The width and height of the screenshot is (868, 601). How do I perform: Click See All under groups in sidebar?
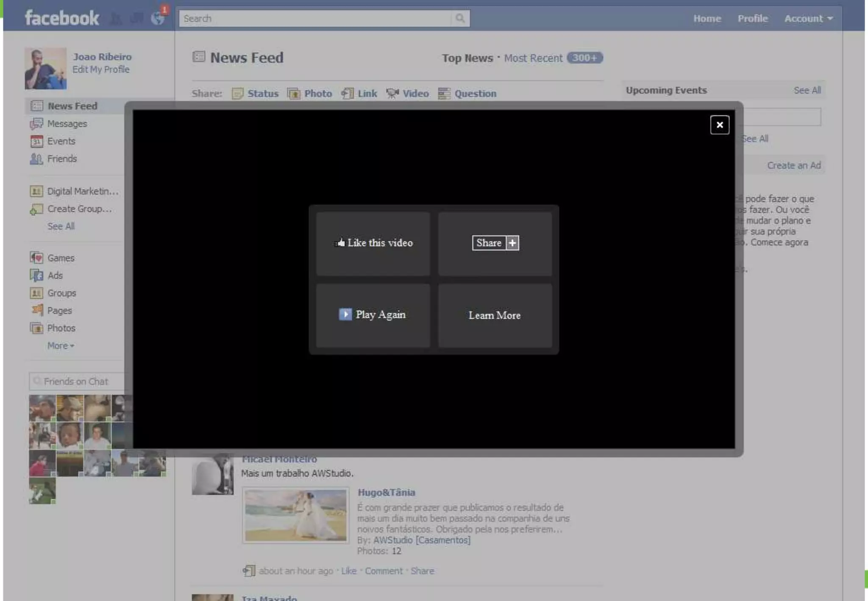[61, 226]
